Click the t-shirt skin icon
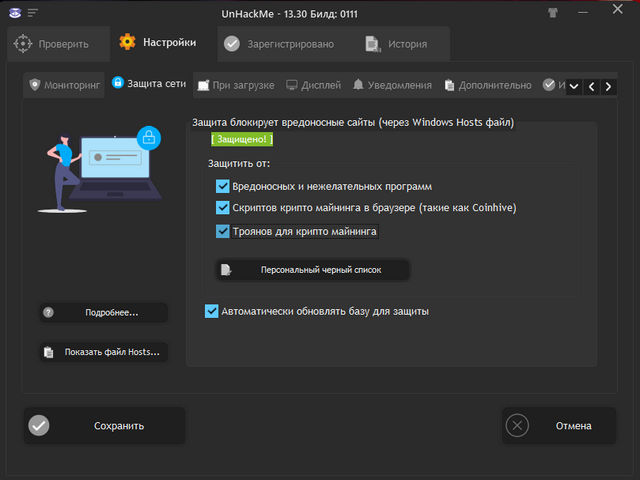This screenshot has height=480, width=640. pos(581,13)
